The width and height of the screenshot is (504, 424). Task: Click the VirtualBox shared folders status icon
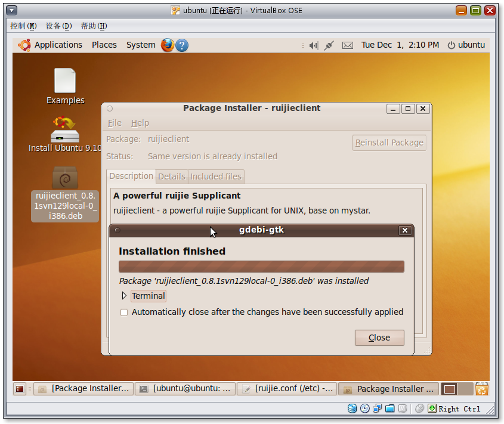point(390,408)
